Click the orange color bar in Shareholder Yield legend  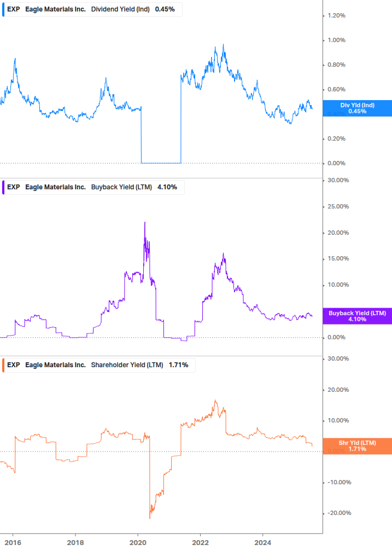(3, 365)
